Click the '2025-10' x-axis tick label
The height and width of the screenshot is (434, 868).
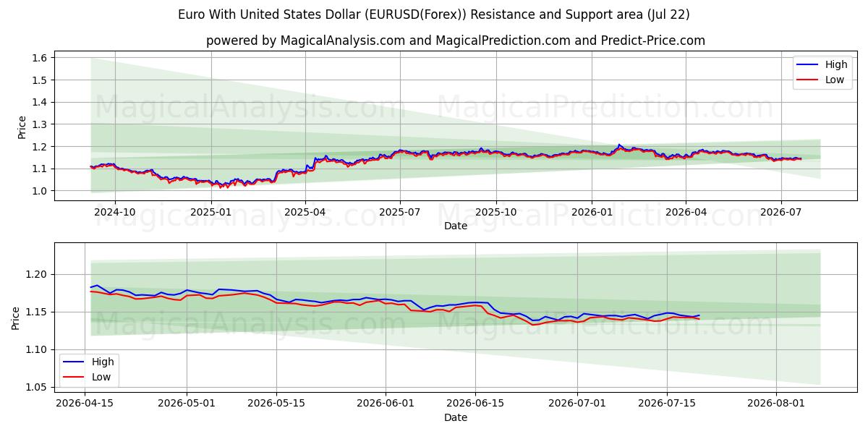[x=496, y=212]
